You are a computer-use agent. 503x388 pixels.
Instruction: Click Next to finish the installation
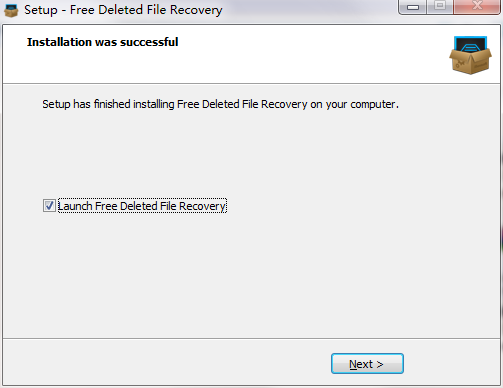click(367, 364)
